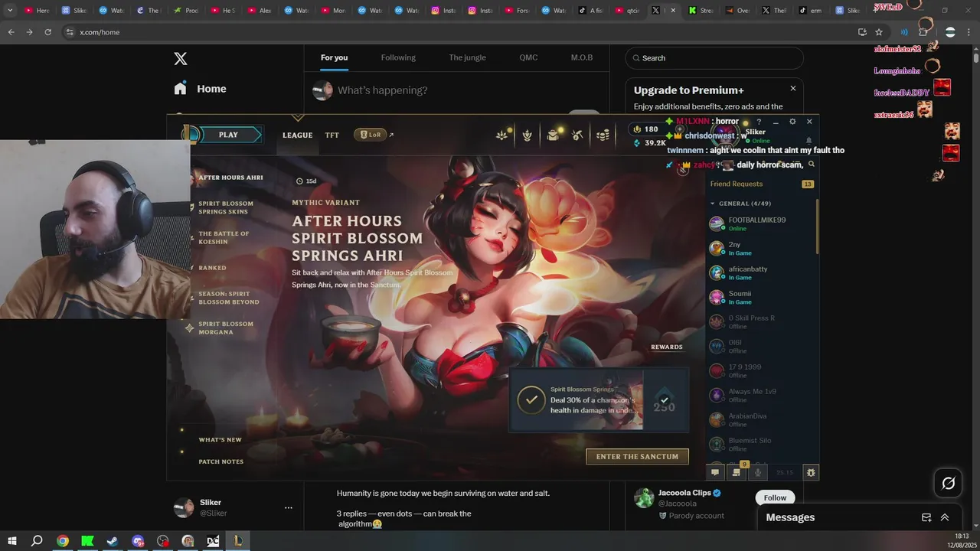This screenshot has width=980, height=551.
Task: Open Patch Notes link
Action: coord(220,461)
